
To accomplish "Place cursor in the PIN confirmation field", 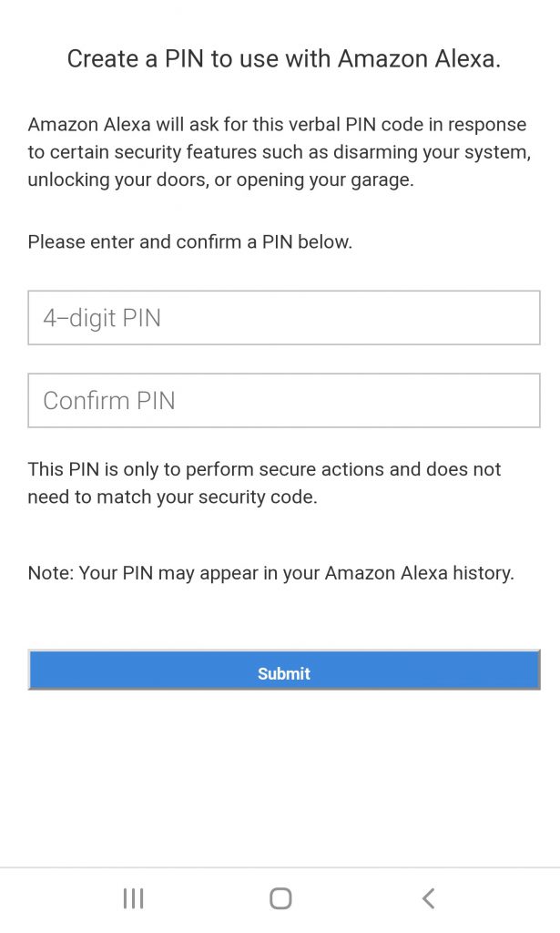I will click(282, 401).
